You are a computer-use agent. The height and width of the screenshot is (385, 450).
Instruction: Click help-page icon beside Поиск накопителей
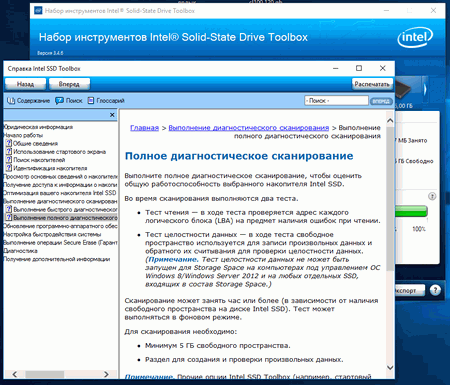[9, 160]
